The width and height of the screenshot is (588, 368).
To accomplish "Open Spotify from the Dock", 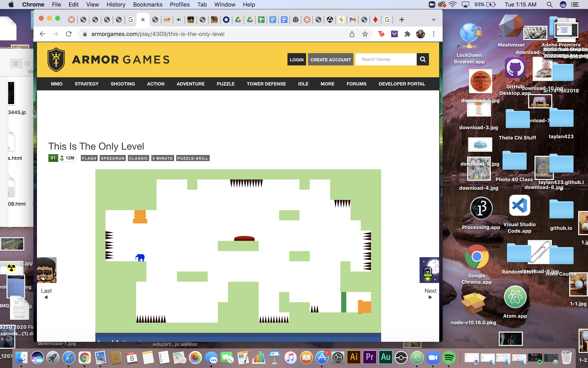I will 449,357.
